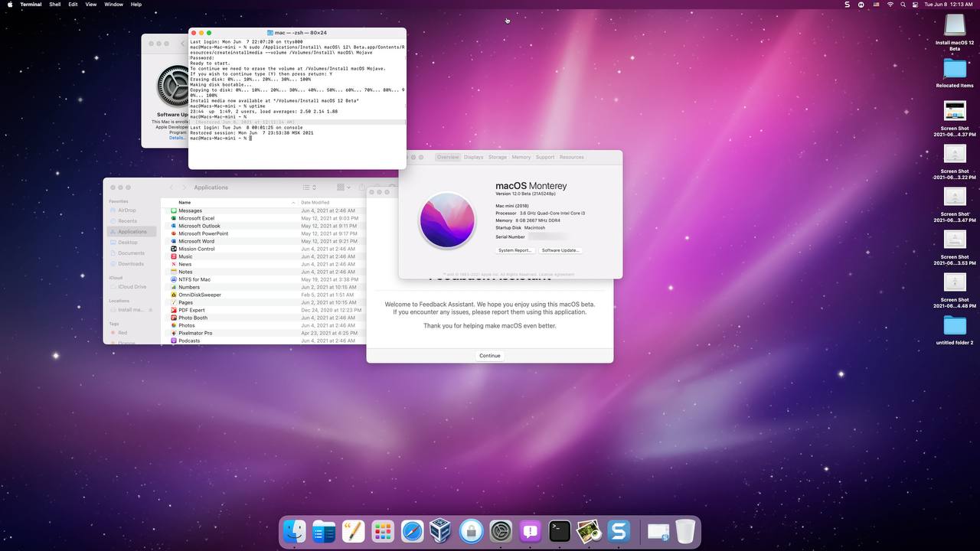Open the Apple menu

[x=8, y=5]
